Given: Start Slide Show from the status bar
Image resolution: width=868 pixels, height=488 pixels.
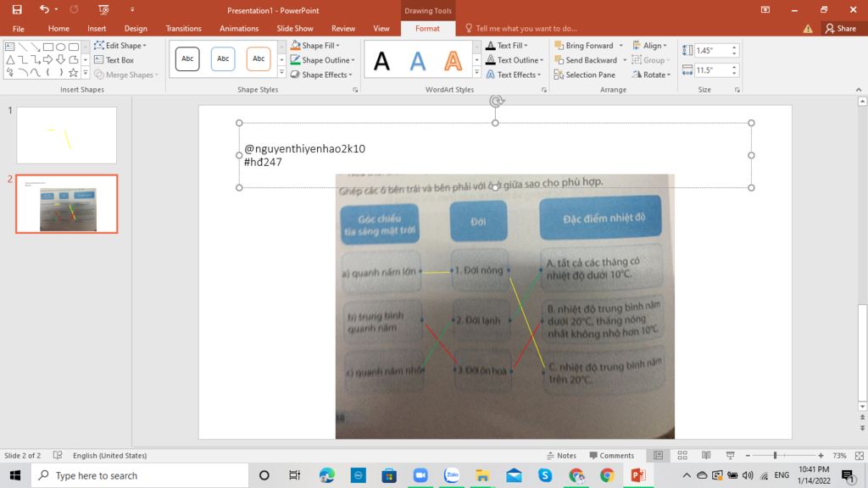Looking at the screenshot, I should 730,455.
